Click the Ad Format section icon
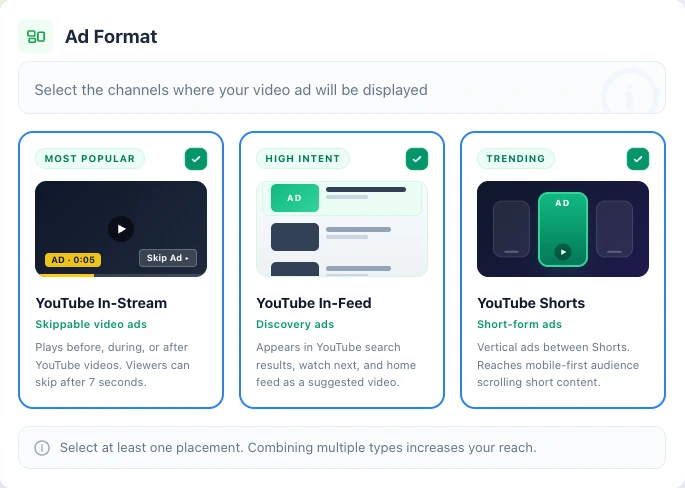 coord(35,36)
